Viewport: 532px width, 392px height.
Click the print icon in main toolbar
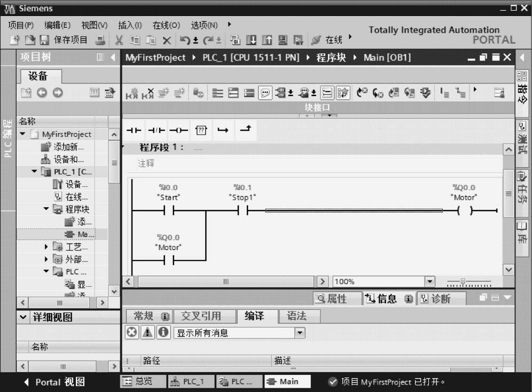point(100,40)
